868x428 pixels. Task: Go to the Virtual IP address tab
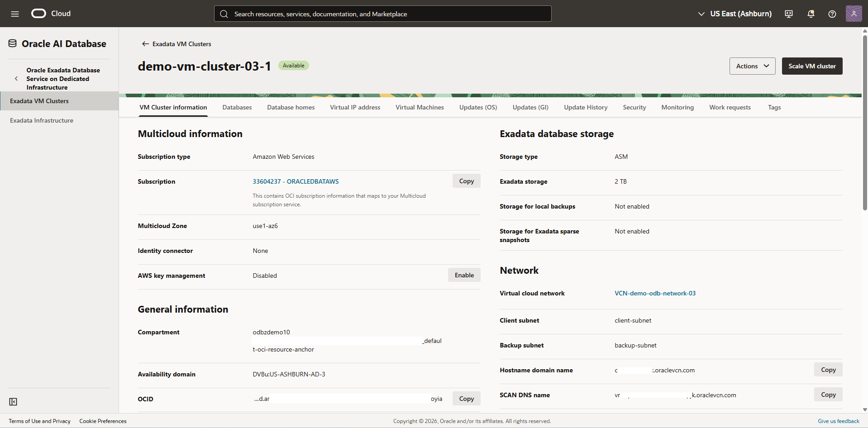[355, 107]
